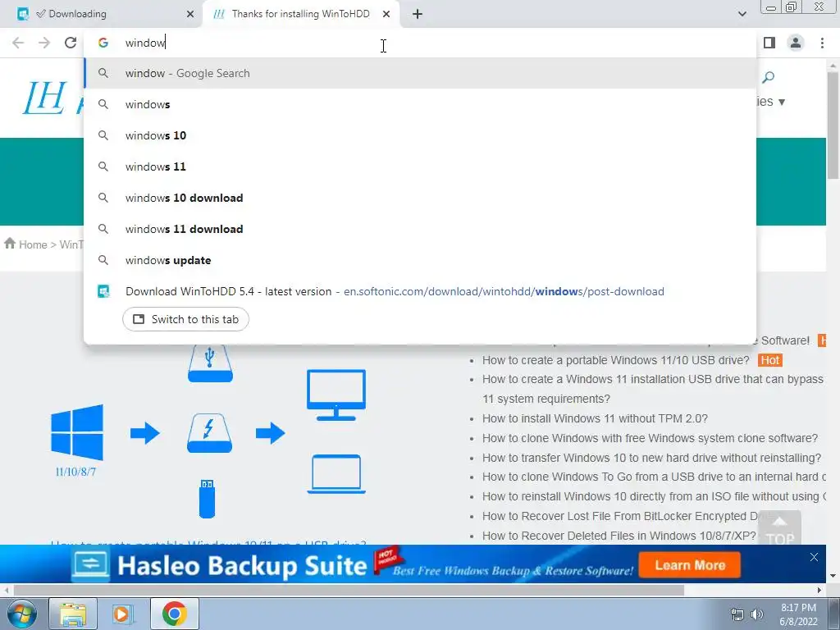
Task: Open Windows Media Player from the taskbar
Action: click(123, 614)
